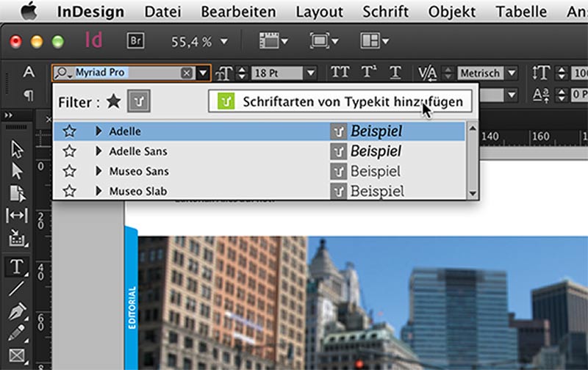The width and height of the screenshot is (588, 370).
Task: Switch to paragraph formatting controls (¶)
Action: coord(29,95)
